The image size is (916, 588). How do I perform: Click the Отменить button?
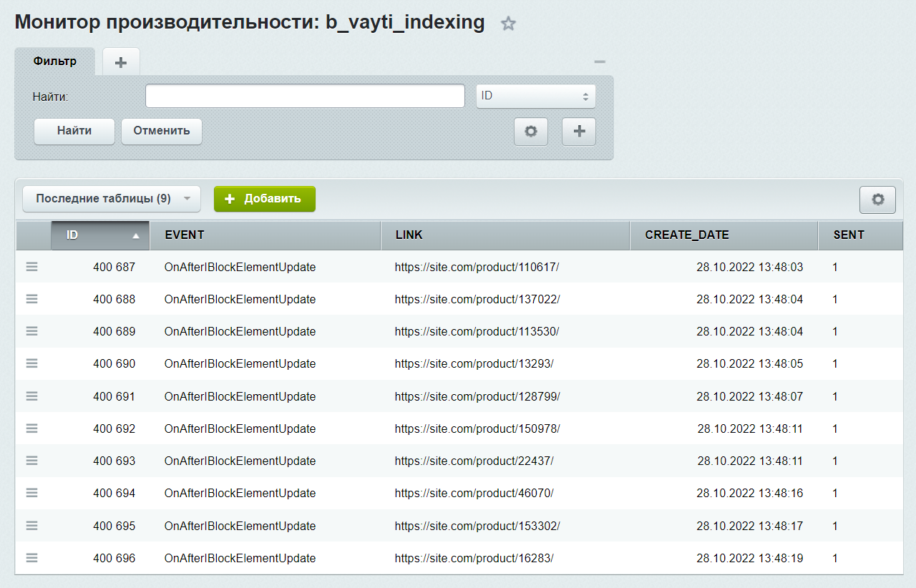tap(162, 131)
